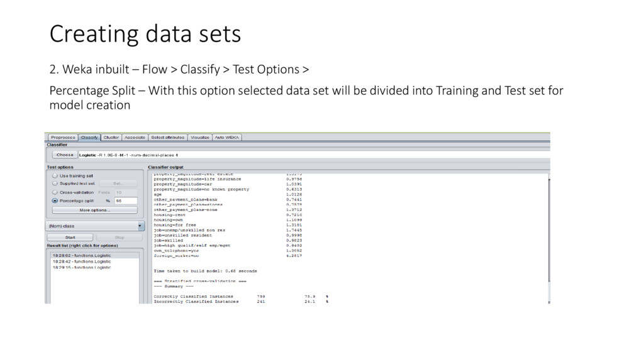Viewport: 644px width, 362px height.
Task: Open the More options dialog
Action: (x=94, y=210)
